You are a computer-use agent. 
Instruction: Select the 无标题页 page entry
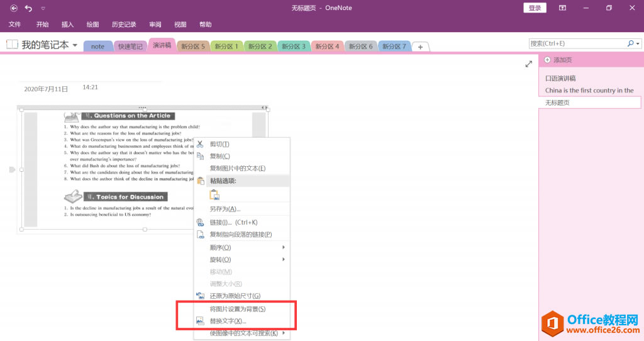(x=590, y=103)
